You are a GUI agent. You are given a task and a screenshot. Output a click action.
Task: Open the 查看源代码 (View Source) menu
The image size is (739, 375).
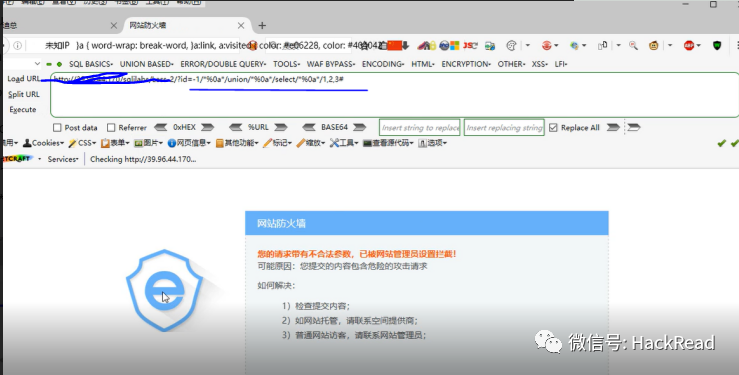(x=388, y=143)
